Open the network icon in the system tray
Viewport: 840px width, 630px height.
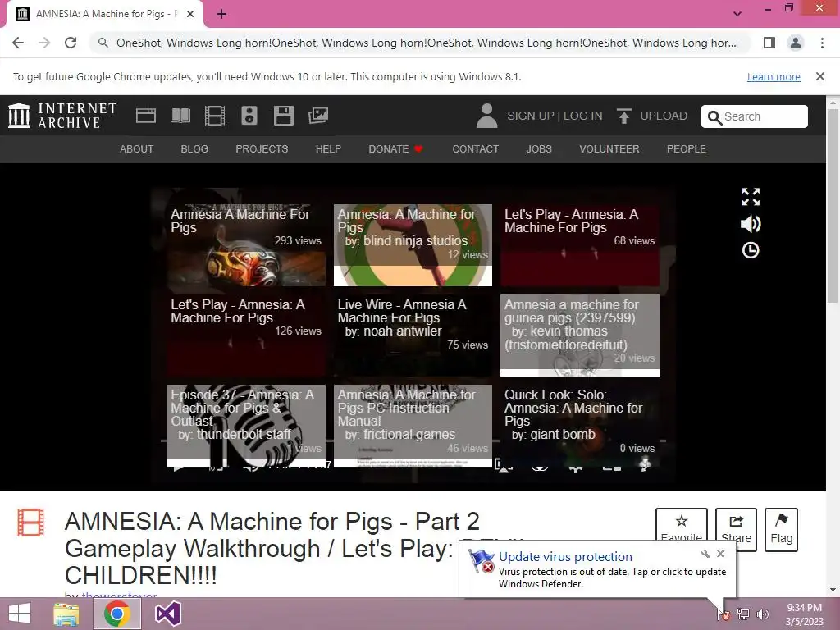[x=743, y=614]
